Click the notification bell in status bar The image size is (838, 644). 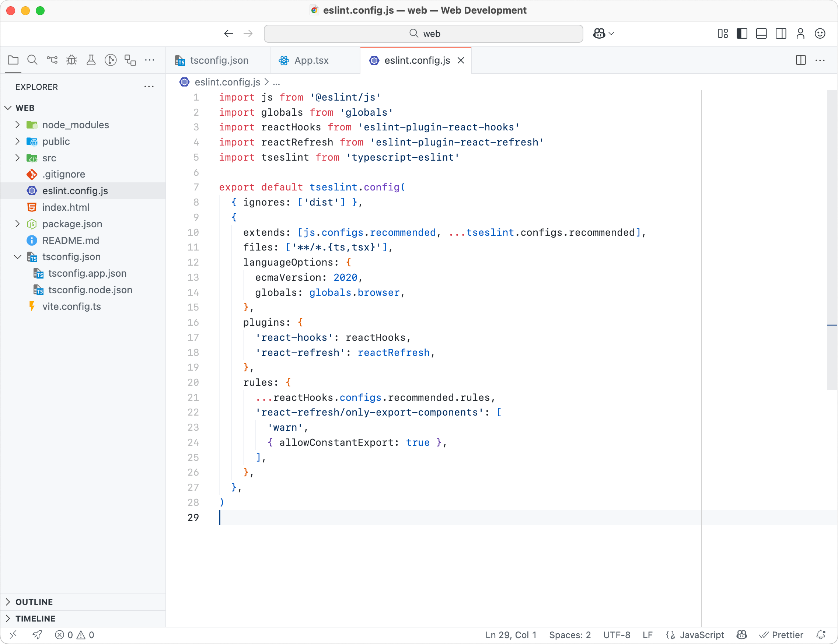821,634
